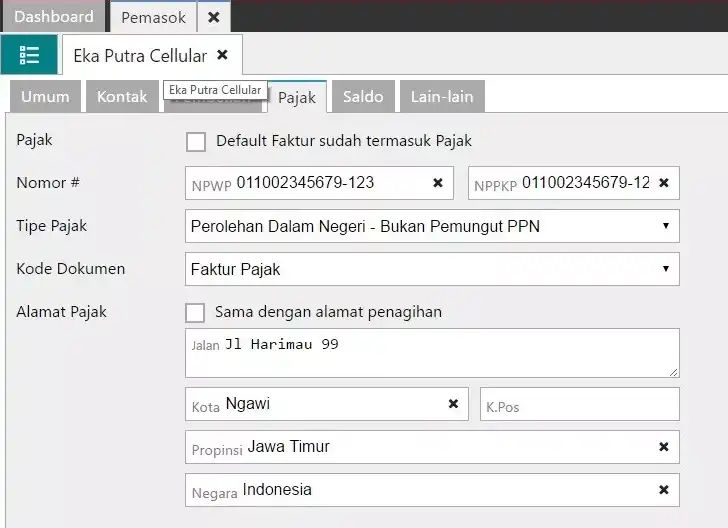Image resolution: width=728 pixels, height=528 pixels.
Task: Select the Pajak tab
Action: 297,98
